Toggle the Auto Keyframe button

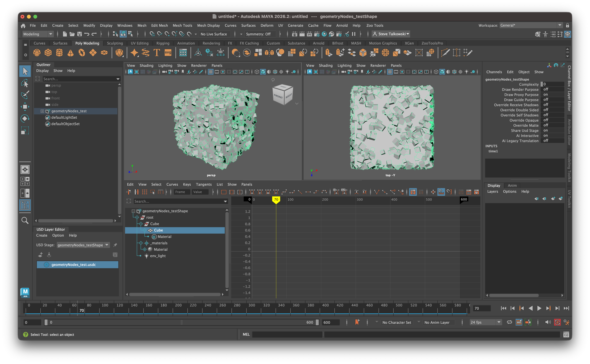pyautogui.click(x=557, y=322)
